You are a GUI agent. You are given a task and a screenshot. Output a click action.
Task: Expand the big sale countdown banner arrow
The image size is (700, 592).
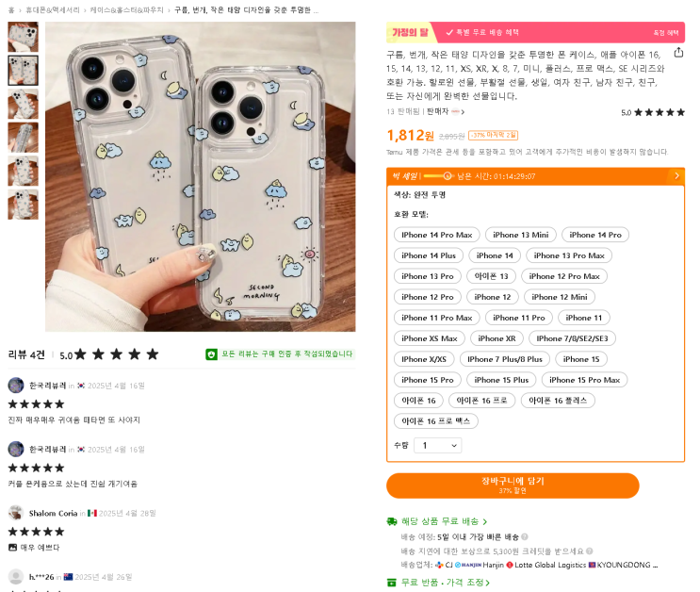676,176
